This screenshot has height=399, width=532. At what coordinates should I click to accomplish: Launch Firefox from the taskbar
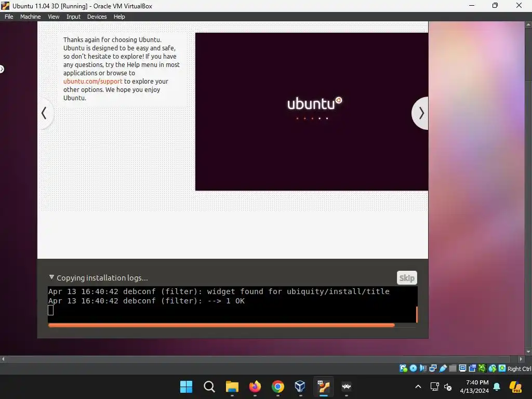(x=255, y=387)
